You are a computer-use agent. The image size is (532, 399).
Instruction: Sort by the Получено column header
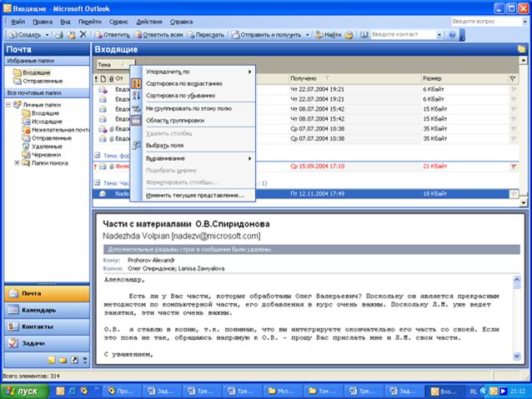[x=354, y=78]
